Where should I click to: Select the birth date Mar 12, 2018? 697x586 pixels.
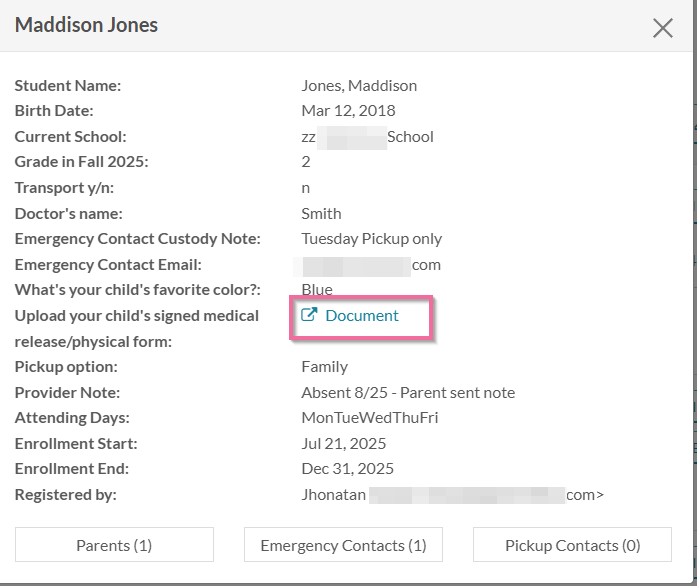[x=348, y=111]
